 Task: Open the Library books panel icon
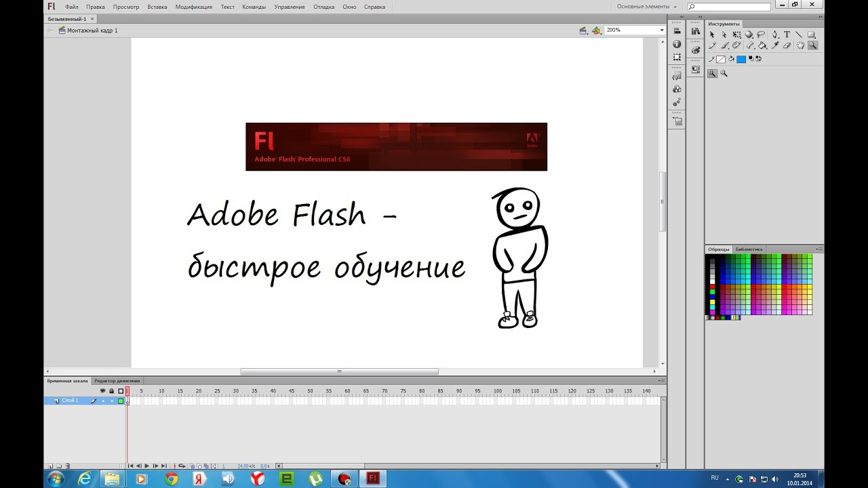[x=696, y=31]
